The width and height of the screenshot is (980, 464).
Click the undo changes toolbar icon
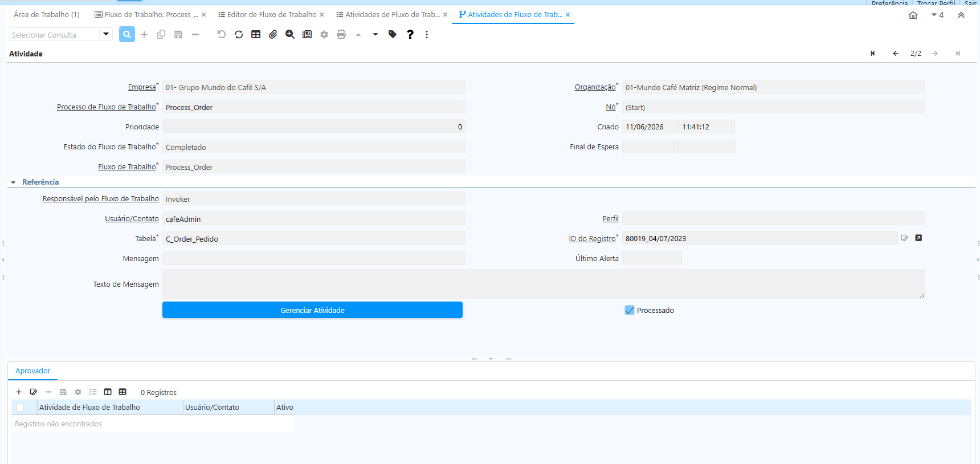(x=221, y=35)
